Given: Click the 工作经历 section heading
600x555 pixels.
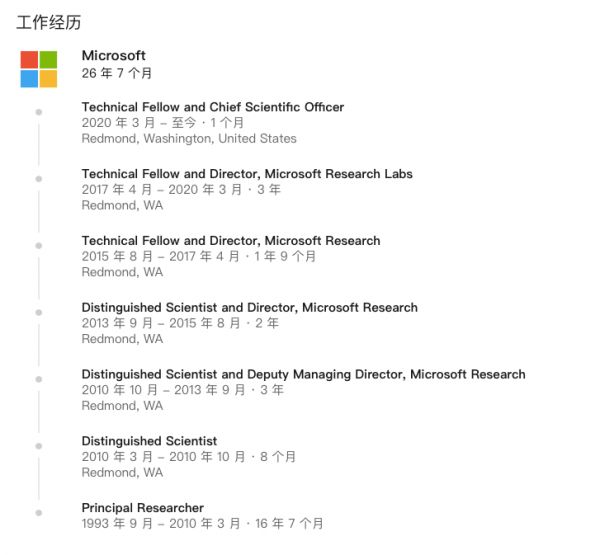Looking at the screenshot, I should (43, 22).
